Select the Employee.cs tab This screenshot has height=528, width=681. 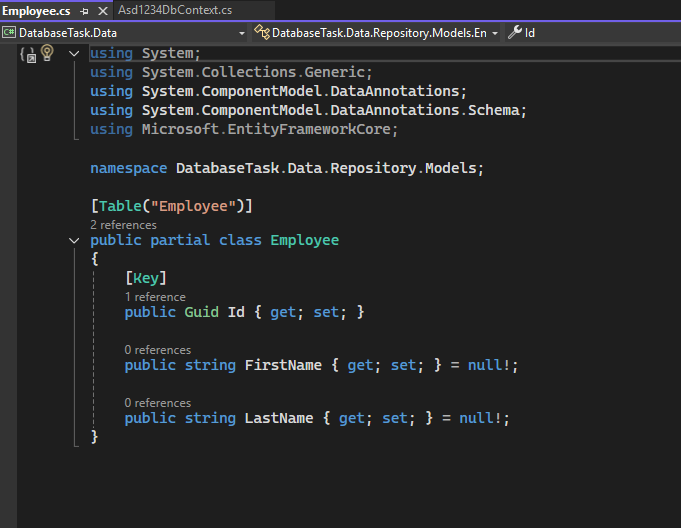37,10
